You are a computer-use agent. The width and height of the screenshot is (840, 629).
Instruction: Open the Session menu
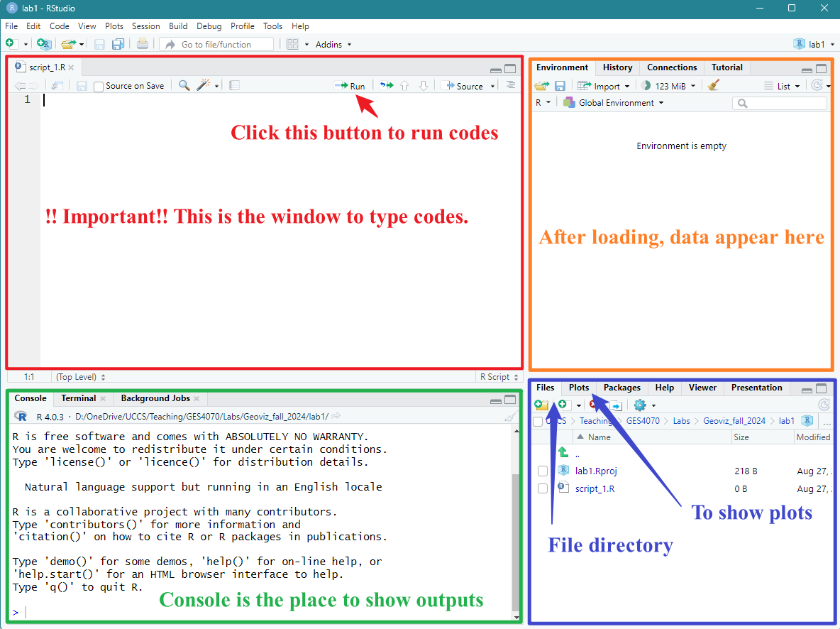coord(145,26)
